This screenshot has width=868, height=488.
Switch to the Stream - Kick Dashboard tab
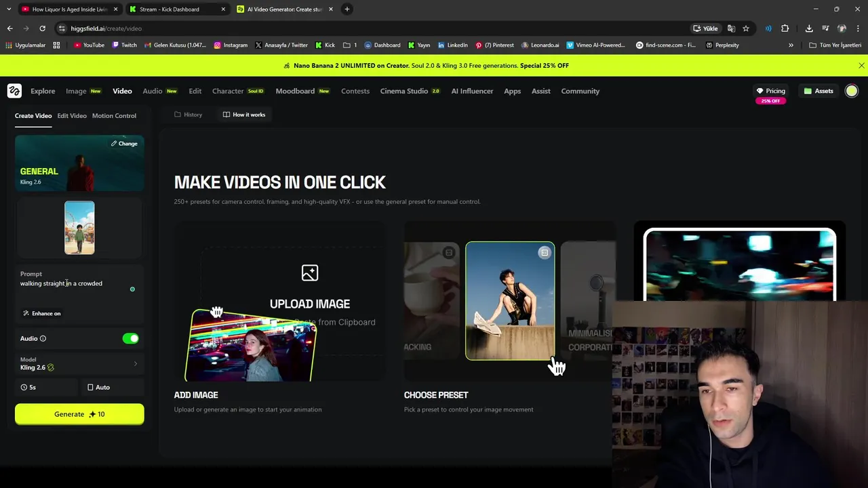(x=176, y=9)
